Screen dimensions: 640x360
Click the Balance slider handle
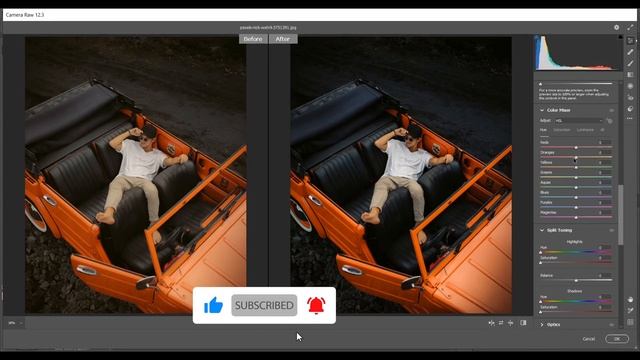[576, 280]
